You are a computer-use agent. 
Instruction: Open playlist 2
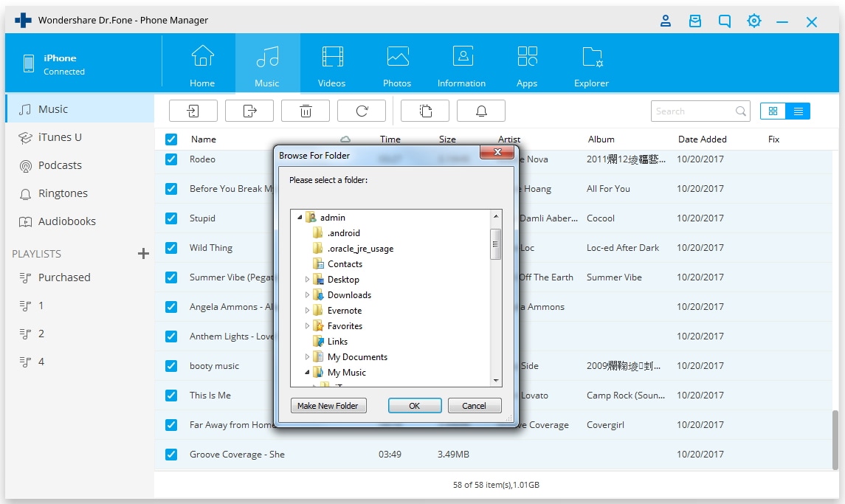coord(80,333)
